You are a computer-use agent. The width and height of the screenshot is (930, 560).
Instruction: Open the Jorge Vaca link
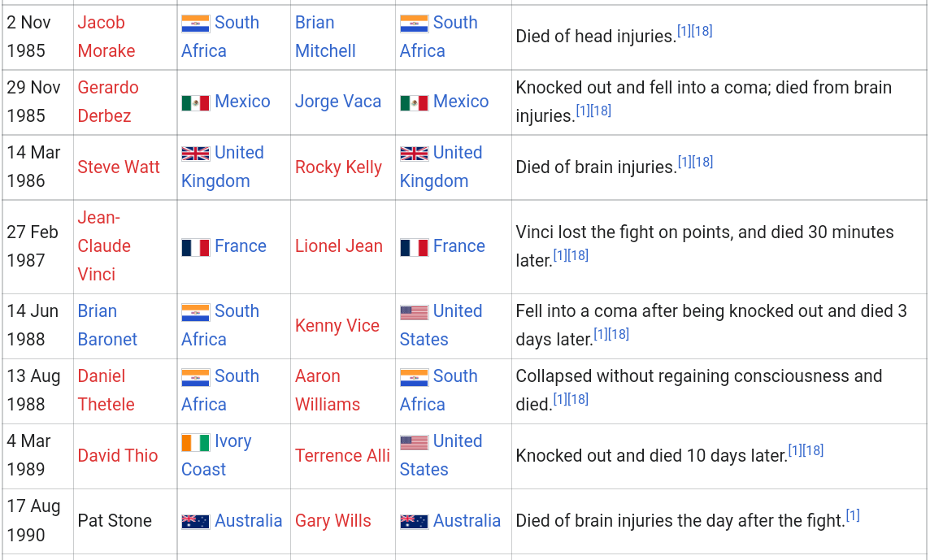point(337,102)
